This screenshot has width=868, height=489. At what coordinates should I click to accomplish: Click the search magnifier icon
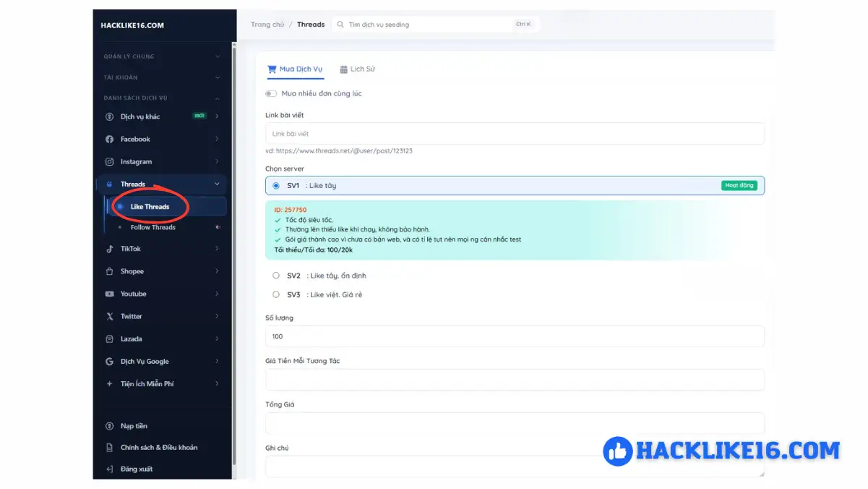(340, 25)
